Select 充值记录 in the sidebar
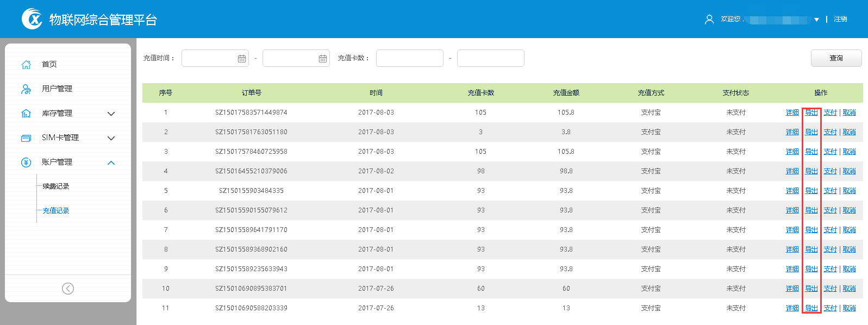 pos(56,211)
